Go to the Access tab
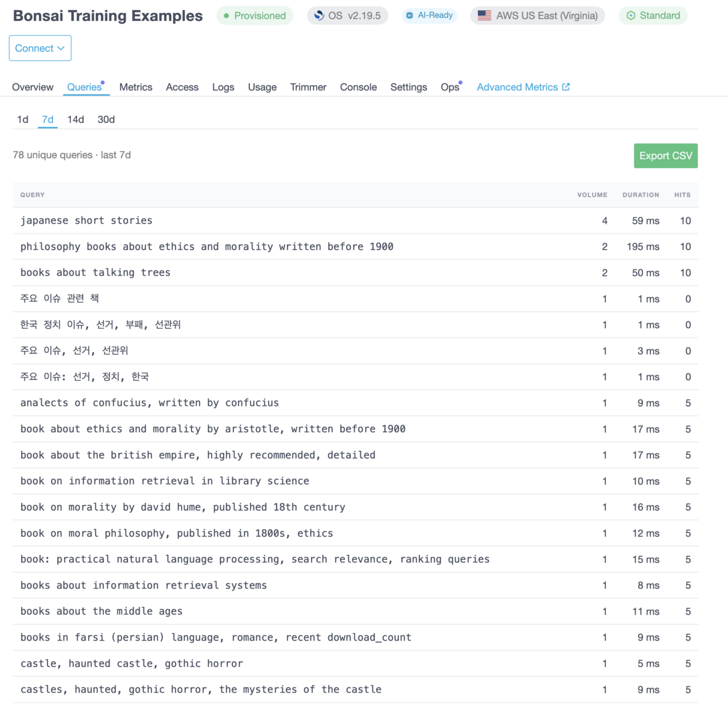 [182, 87]
